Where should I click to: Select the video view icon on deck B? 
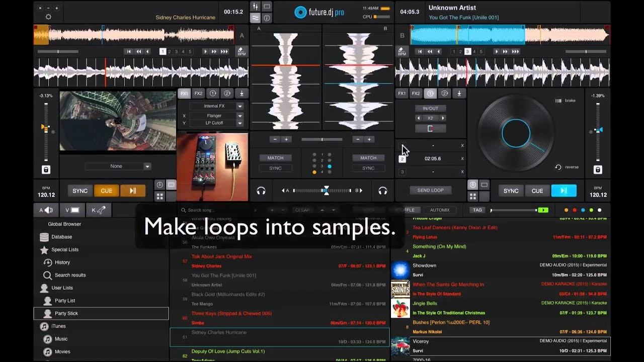coord(484,185)
